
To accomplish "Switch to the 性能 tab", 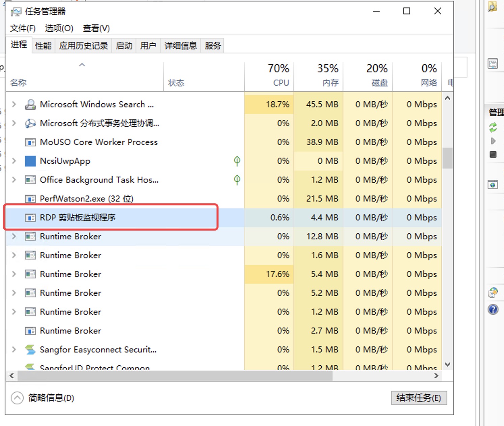I will tap(43, 45).
